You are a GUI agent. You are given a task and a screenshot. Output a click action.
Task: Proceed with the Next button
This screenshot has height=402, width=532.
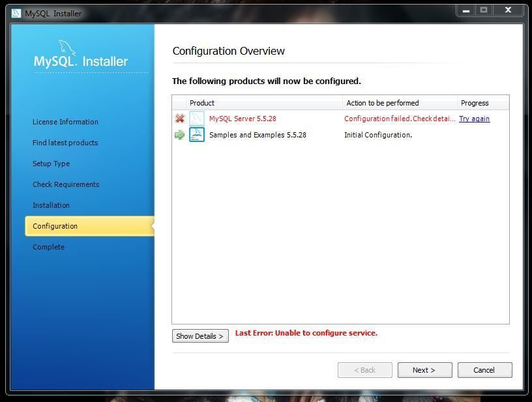[x=425, y=370]
